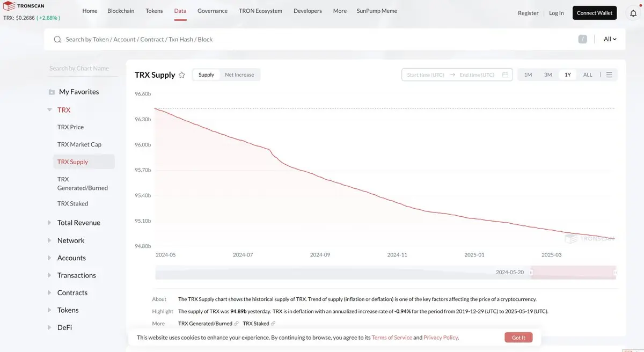Open the Governance menu
Image resolution: width=644 pixels, height=352 pixels.
213,11
